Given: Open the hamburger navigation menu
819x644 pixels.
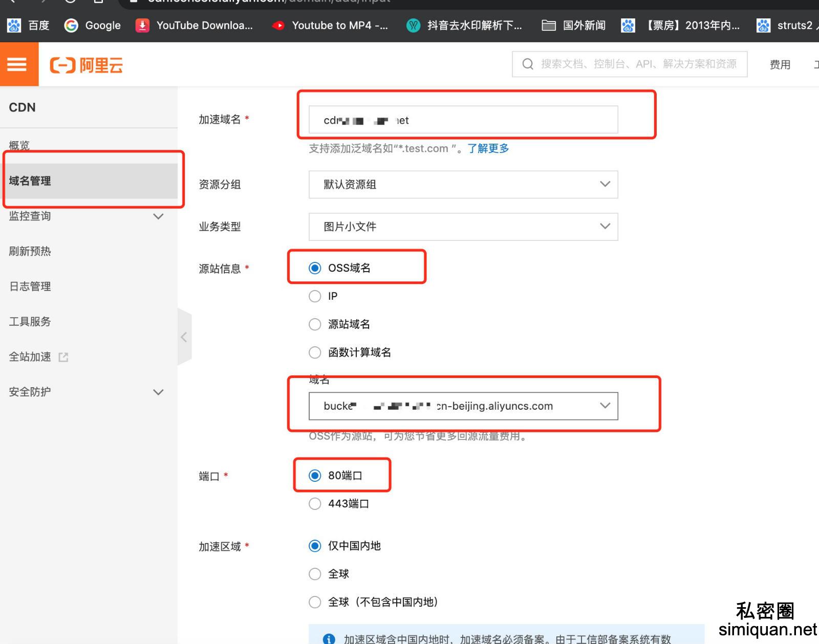Looking at the screenshot, I should [x=18, y=64].
